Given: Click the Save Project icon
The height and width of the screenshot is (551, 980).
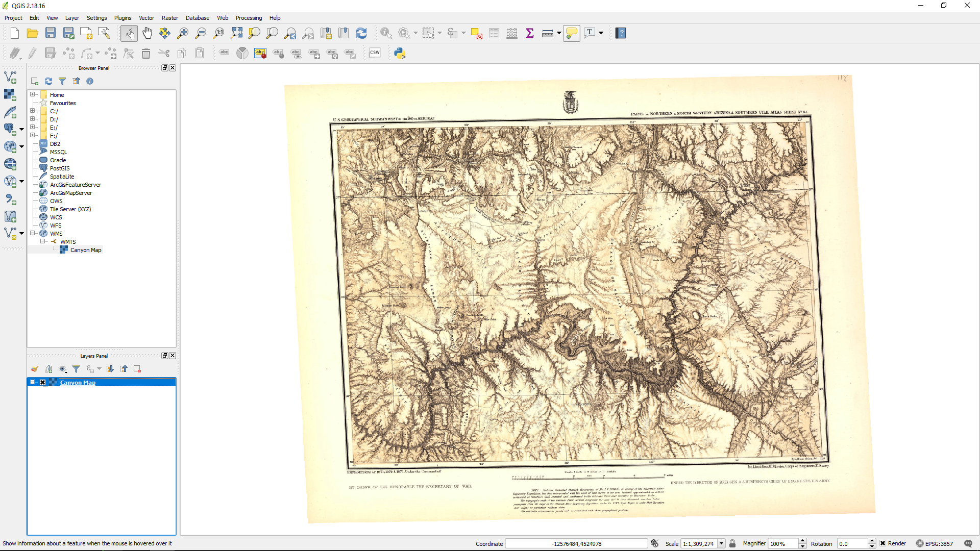Looking at the screenshot, I should (x=51, y=33).
